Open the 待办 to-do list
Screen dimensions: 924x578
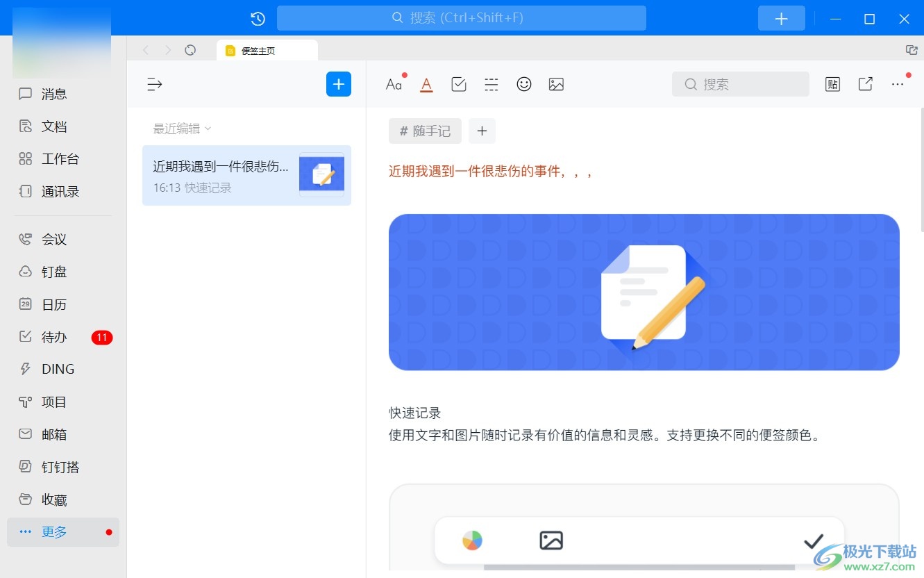tap(62, 338)
